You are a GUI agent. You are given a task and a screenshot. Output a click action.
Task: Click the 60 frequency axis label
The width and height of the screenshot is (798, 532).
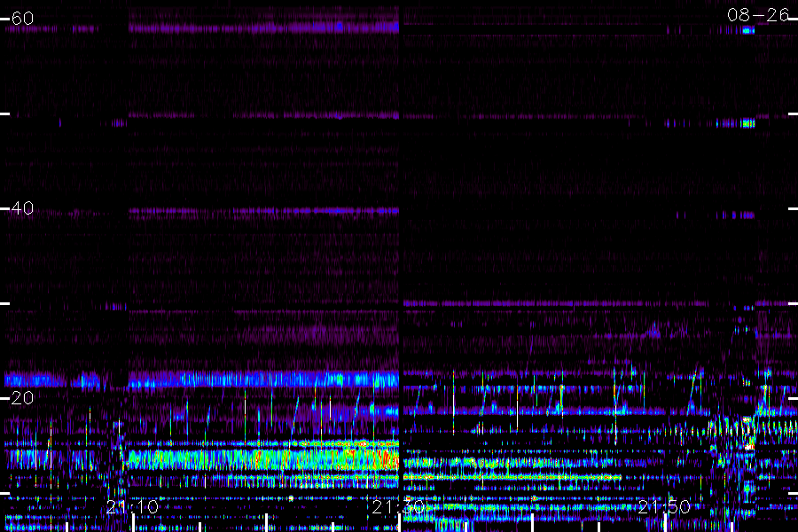pyautogui.click(x=22, y=19)
